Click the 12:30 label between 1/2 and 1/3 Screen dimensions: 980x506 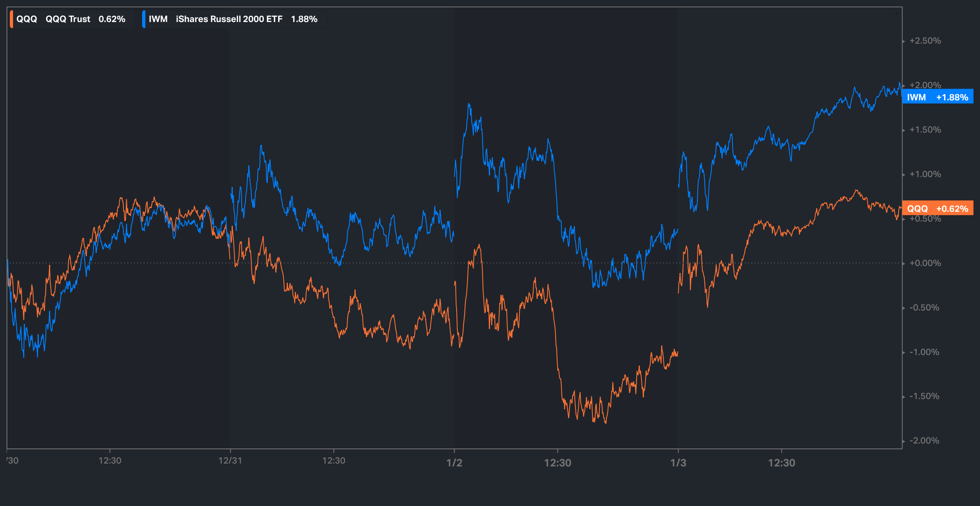click(557, 463)
